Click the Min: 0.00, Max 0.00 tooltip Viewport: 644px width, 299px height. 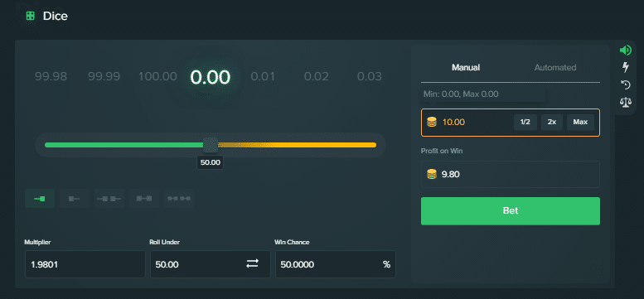tap(483, 94)
